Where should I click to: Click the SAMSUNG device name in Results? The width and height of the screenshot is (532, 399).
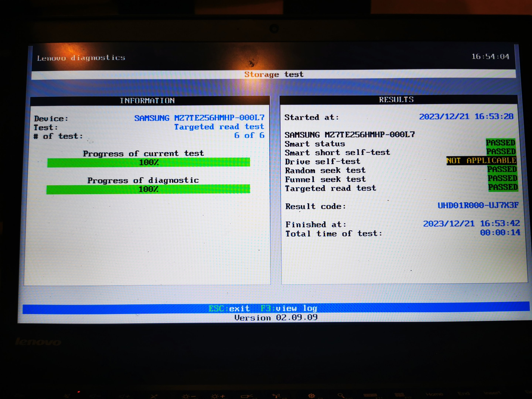(350, 134)
